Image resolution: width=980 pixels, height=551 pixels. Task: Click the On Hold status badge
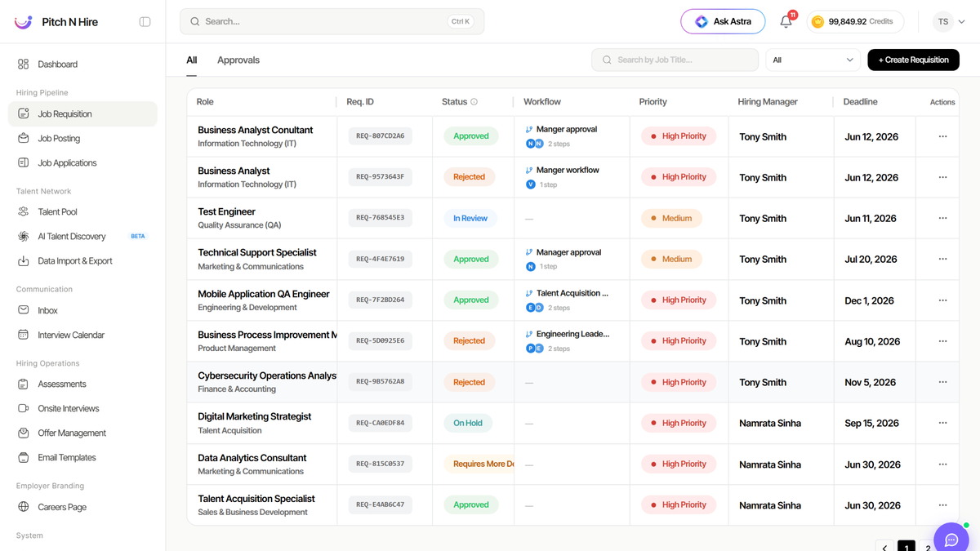click(468, 423)
